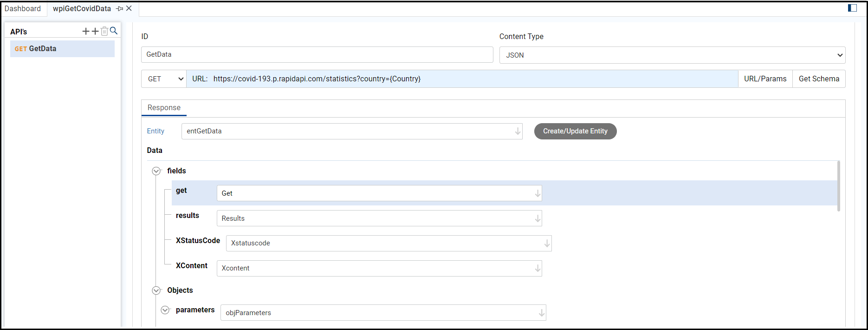Toggle side panel icon at top right

pos(852,8)
